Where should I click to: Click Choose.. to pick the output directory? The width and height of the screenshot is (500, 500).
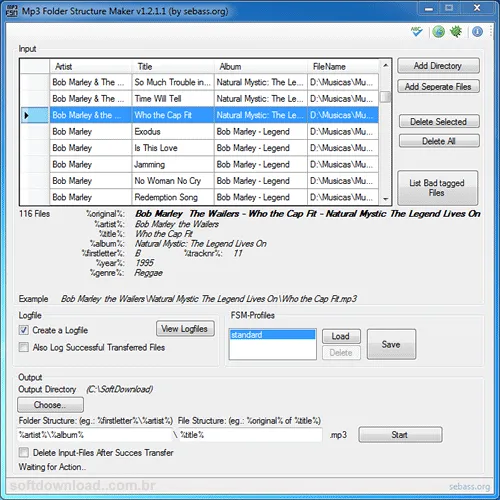50,405
